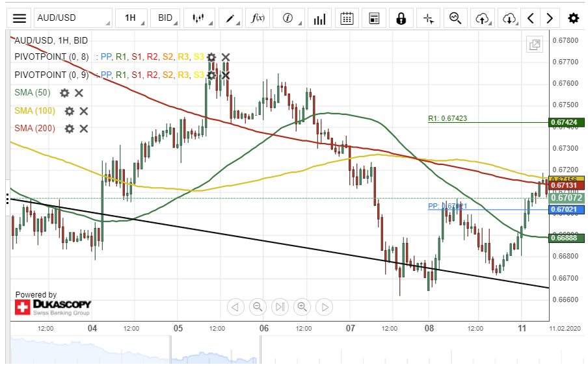Zoom out with round minus magnifier
Screen dimensions: 588x369
[258, 307]
